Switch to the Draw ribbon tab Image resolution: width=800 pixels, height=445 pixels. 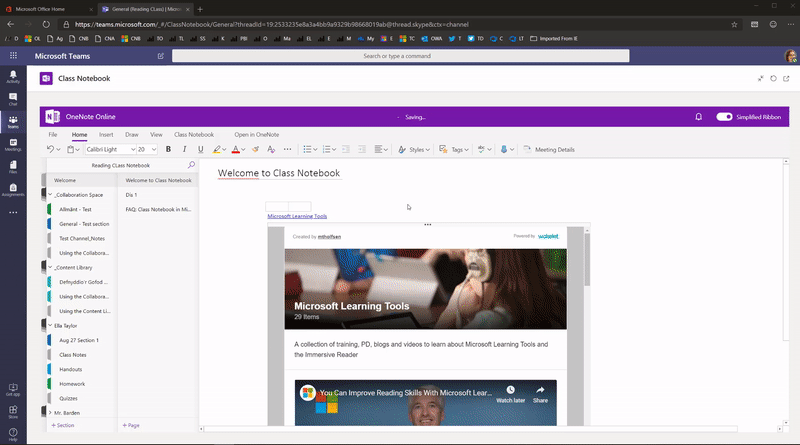(x=132, y=135)
